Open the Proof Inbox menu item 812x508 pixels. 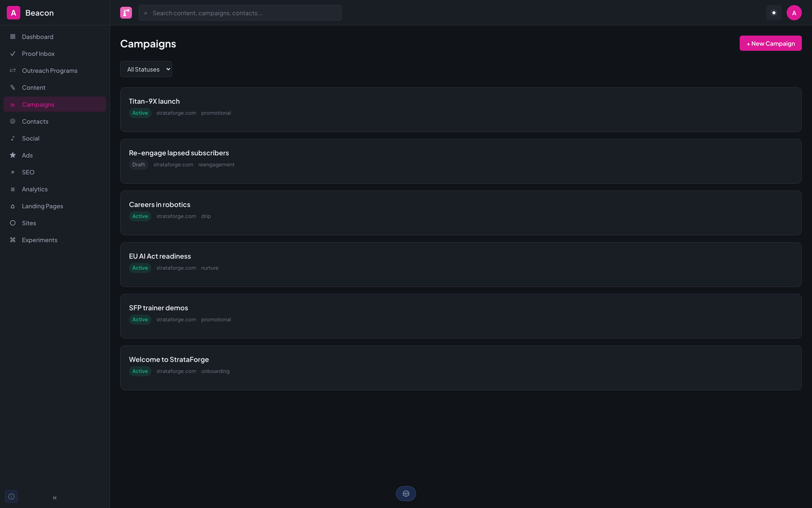tap(55, 54)
